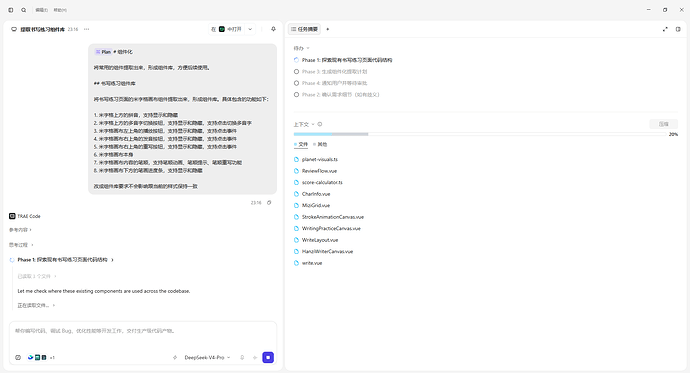Copy the user message with the copy icon
Image resolution: width=690 pixels, height=373 pixels.
click(x=269, y=203)
